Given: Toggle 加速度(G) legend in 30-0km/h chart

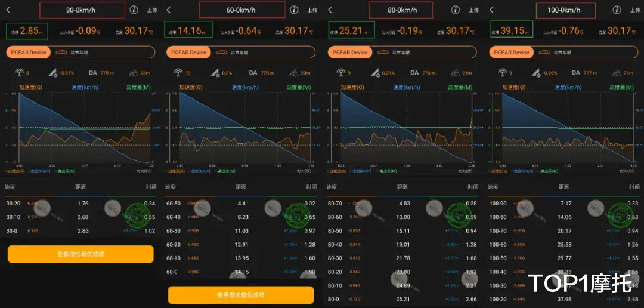Looking at the screenshot, I should pyautogui.click(x=30, y=87).
